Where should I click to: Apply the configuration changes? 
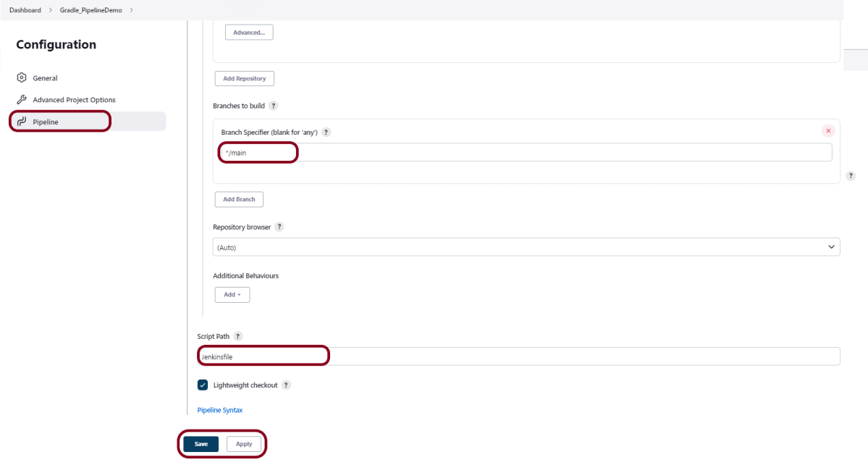244,444
